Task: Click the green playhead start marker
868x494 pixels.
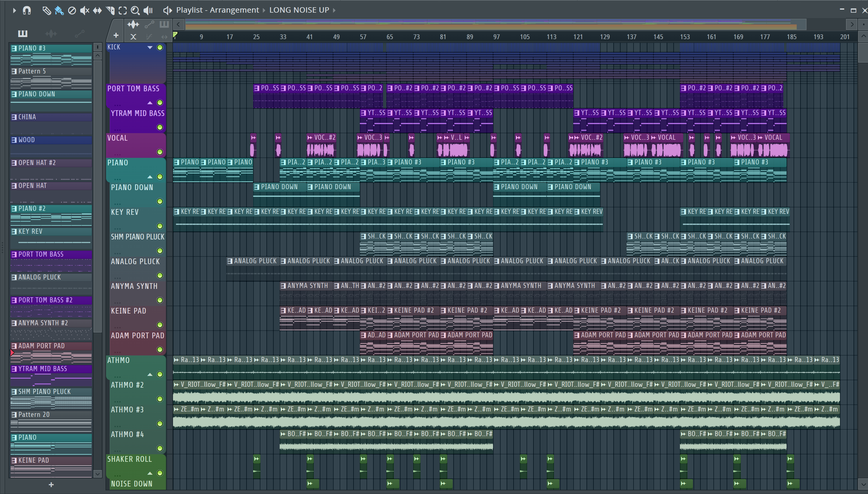Action: tap(175, 35)
